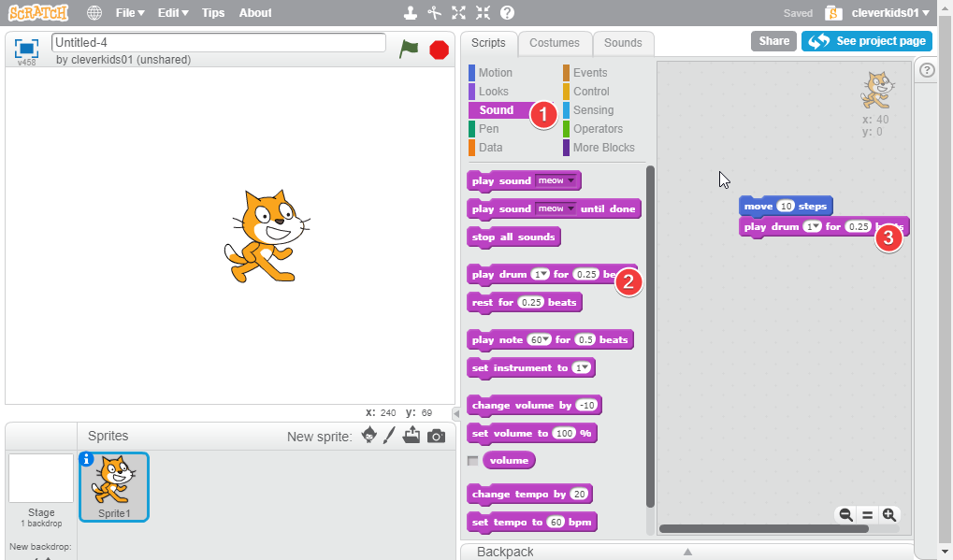Open the help panel question mark
This screenshot has height=560, width=953.
(x=927, y=70)
